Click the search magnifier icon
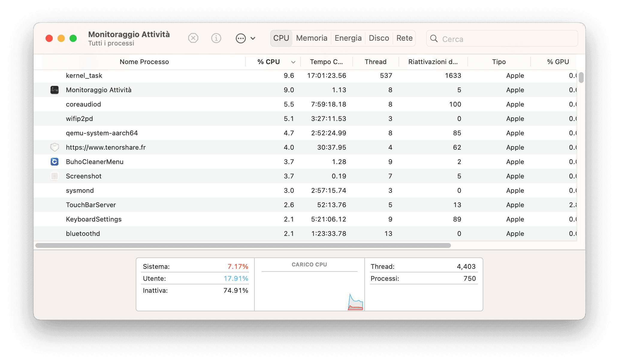 tap(434, 39)
